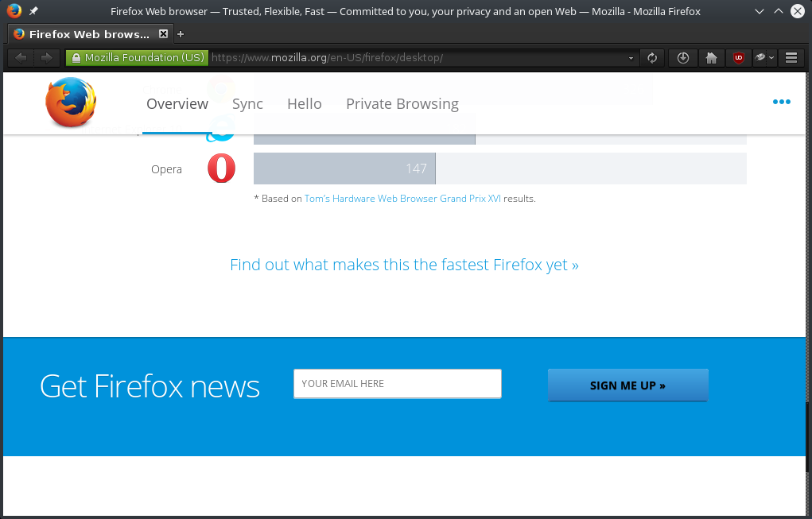Click the padlock site identity icon
The image size is (812, 519).
tap(76, 58)
